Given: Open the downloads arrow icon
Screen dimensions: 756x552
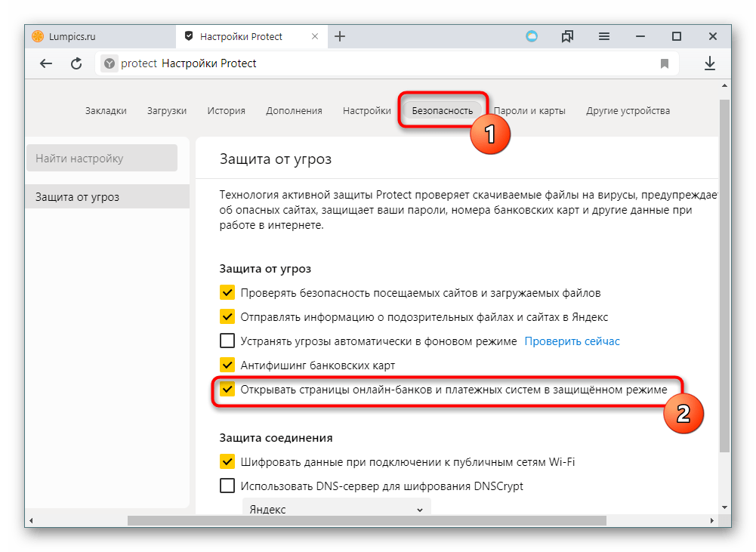Looking at the screenshot, I should click(x=709, y=64).
